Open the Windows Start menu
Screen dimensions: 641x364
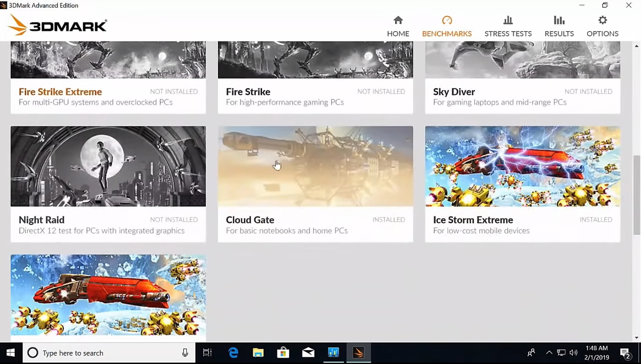(x=11, y=353)
